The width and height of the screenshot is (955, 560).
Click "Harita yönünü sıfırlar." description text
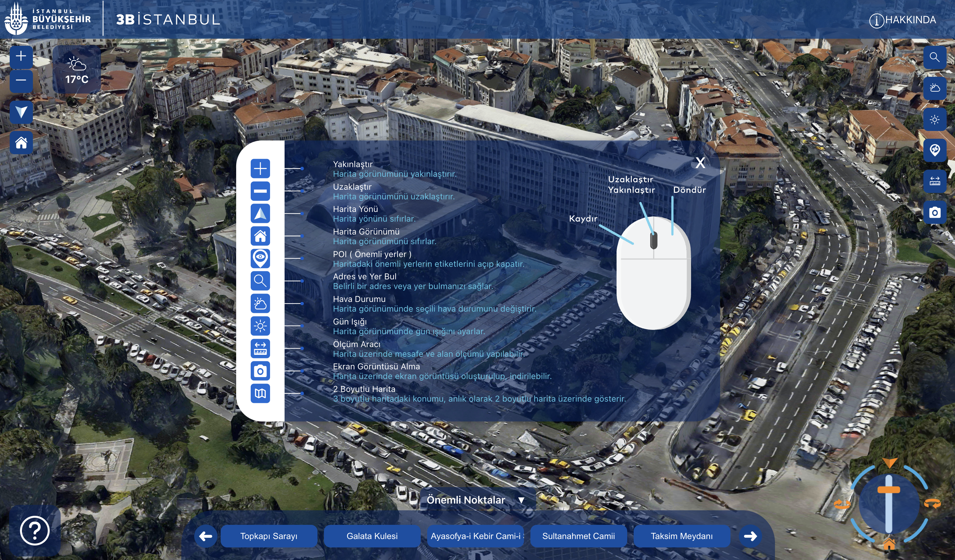[x=375, y=219]
